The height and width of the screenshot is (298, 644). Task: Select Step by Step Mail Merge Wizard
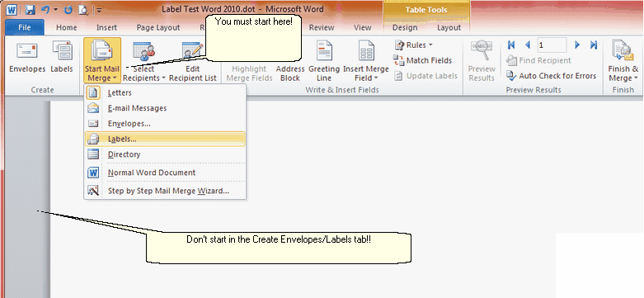pyautogui.click(x=165, y=191)
